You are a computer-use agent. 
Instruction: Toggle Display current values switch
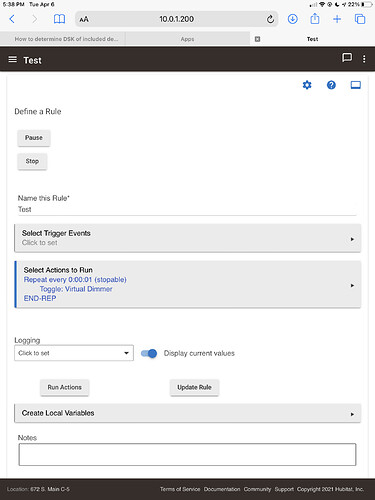(149, 353)
